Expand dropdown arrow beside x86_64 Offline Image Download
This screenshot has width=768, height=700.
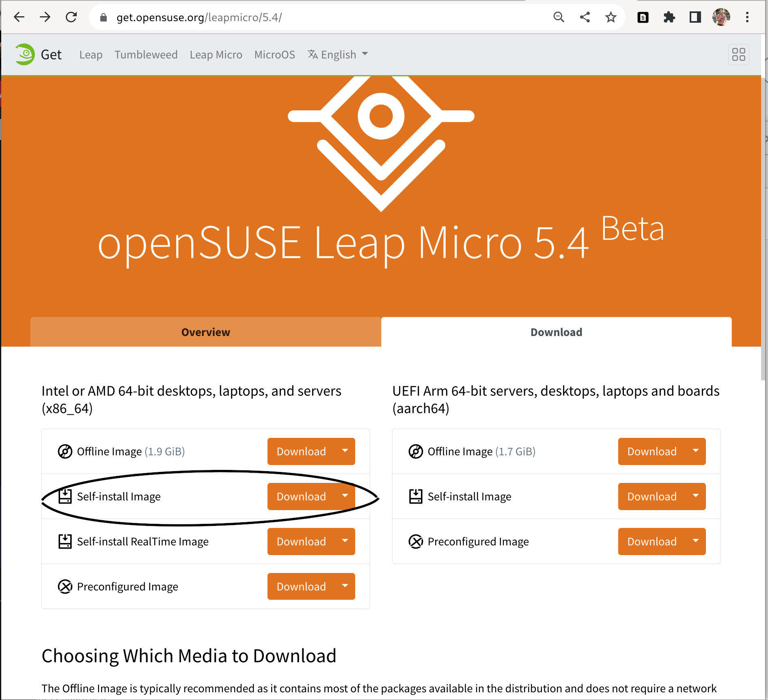tap(345, 451)
